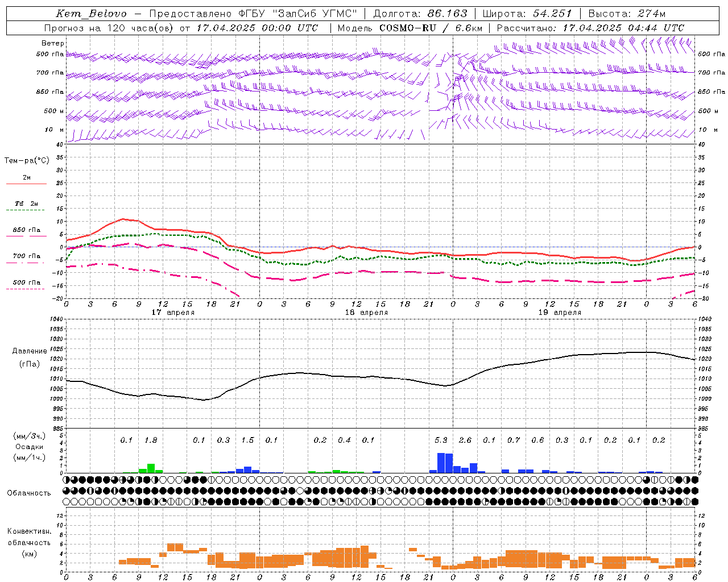
Task: Select the forecast start time 17.04.2025 00:00 UTC
Action: pyautogui.click(x=257, y=28)
